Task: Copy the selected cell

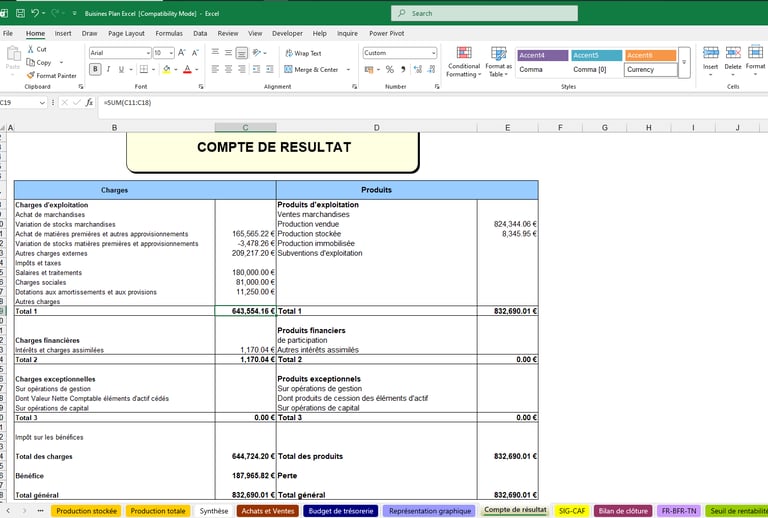Action: coord(39,63)
